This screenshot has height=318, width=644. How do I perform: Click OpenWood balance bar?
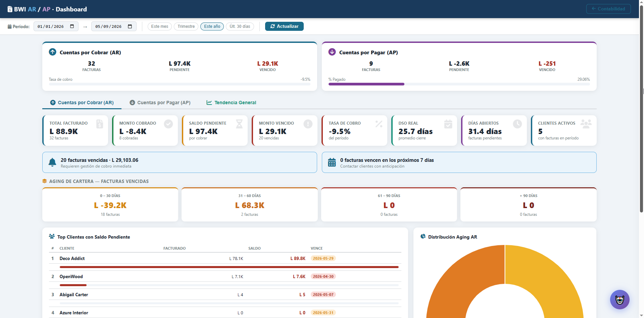point(229,285)
